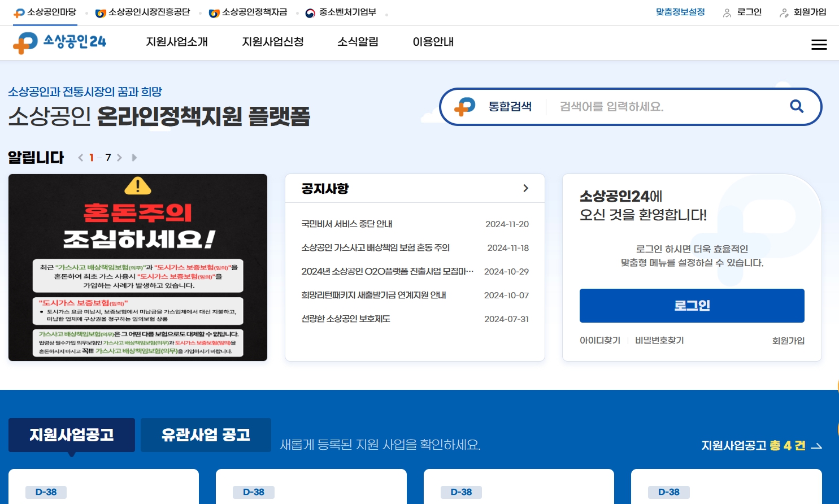Click the 소상공인24 logo
This screenshot has height=504, width=839.
59,42
